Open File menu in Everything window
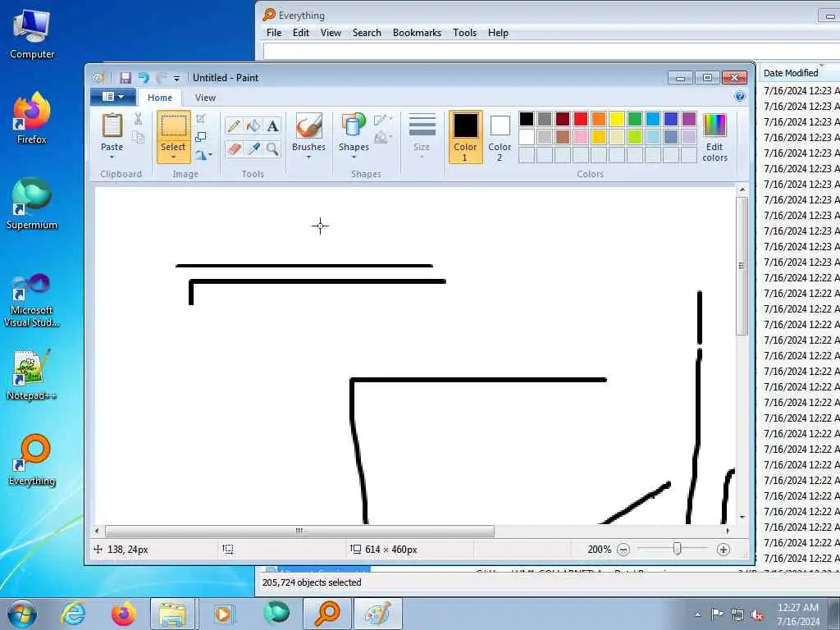Image resolution: width=840 pixels, height=630 pixels. pyautogui.click(x=274, y=33)
